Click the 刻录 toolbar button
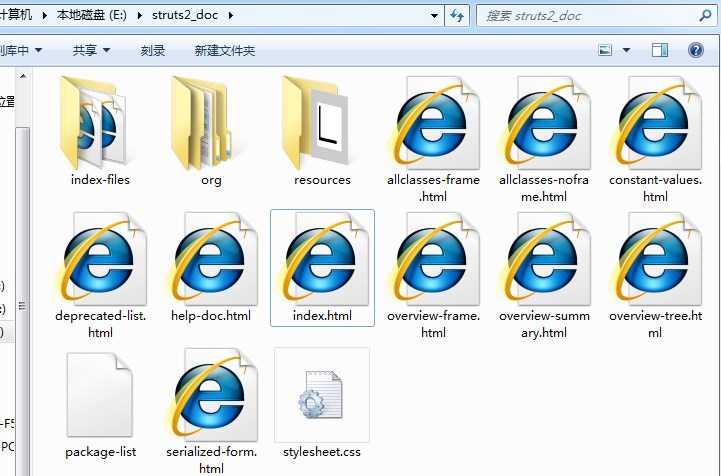The width and height of the screenshot is (721, 476). point(153,50)
